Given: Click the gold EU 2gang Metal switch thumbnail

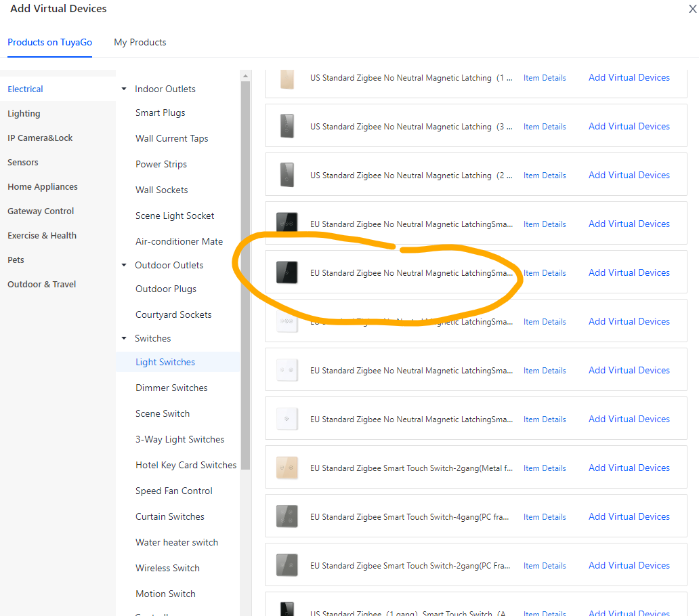Looking at the screenshot, I should click(287, 468).
